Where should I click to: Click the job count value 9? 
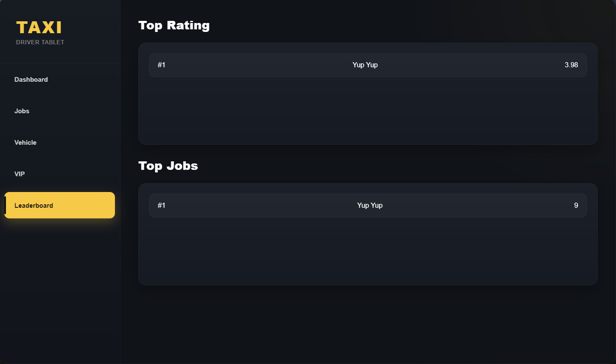[x=576, y=206]
